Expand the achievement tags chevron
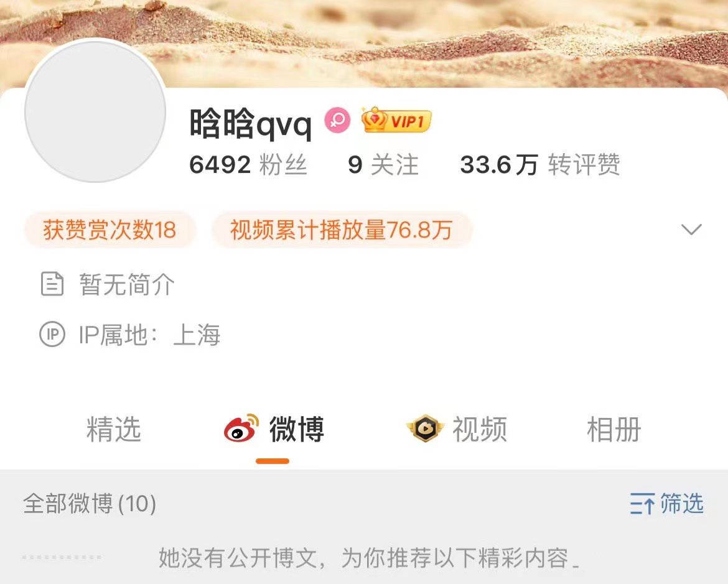Viewport: 728px width, 584px height. point(691,229)
